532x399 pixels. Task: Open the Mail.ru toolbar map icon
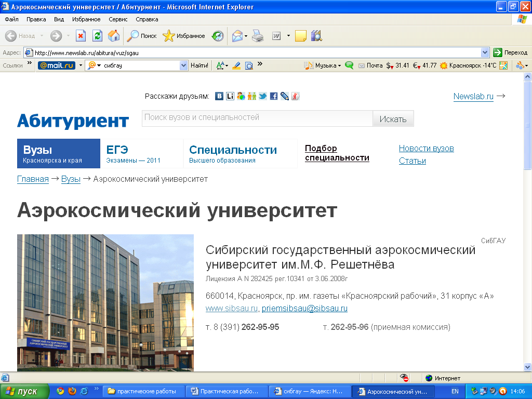pyautogui.click(x=503, y=65)
